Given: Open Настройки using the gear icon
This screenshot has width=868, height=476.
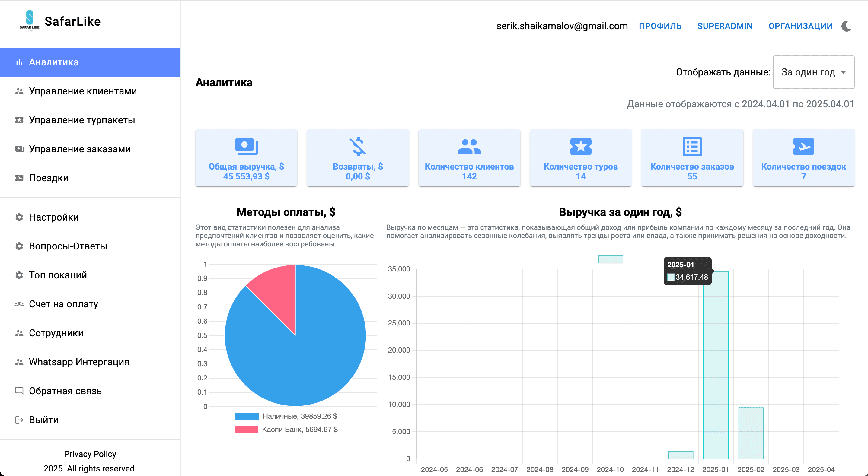Looking at the screenshot, I should pyautogui.click(x=19, y=217).
